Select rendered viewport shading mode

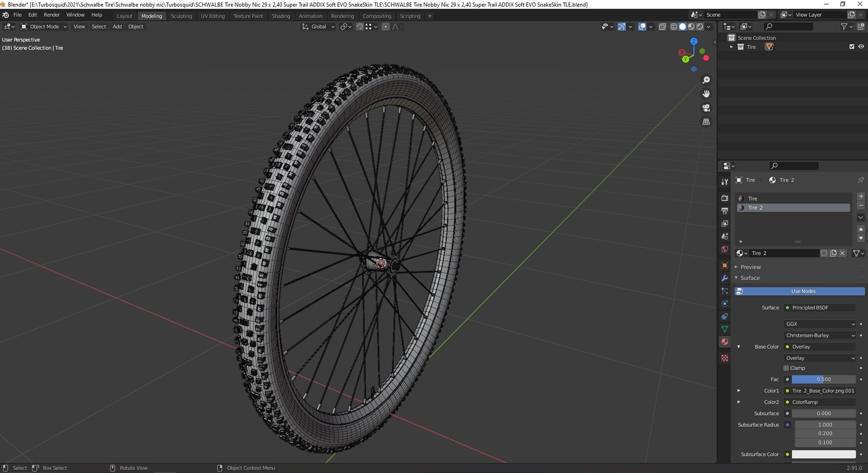(700, 27)
